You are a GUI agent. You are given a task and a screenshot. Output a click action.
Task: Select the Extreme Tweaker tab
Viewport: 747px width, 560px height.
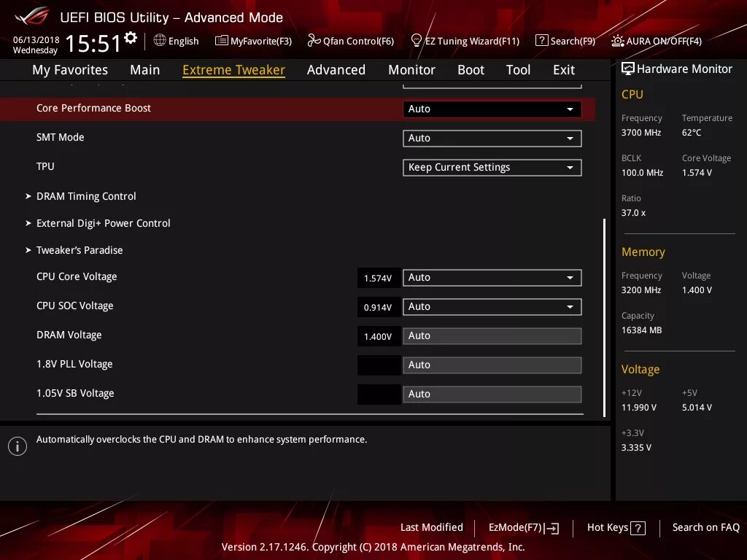click(x=234, y=70)
